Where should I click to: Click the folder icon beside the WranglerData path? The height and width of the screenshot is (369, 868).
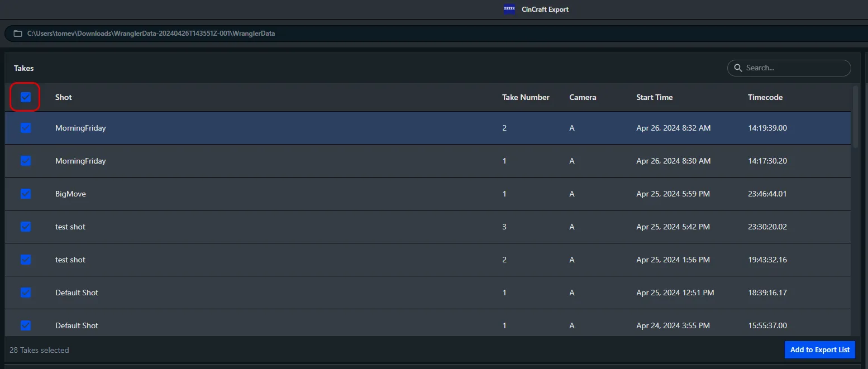pyautogui.click(x=18, y=33)
